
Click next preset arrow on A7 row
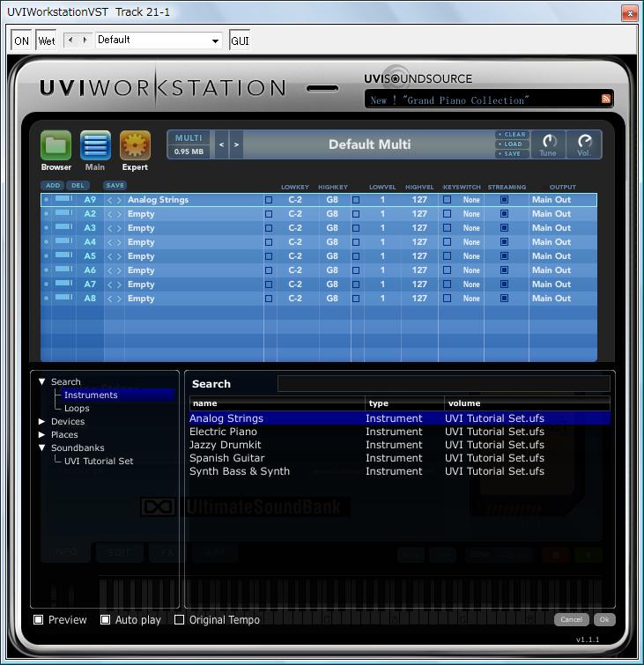[119, 285]
